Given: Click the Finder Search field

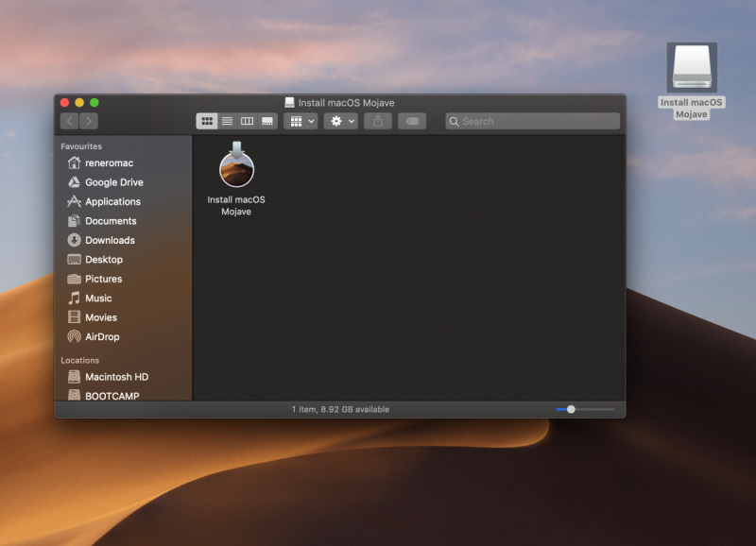Looking at the screenshot, I should [x=533, y=121].
